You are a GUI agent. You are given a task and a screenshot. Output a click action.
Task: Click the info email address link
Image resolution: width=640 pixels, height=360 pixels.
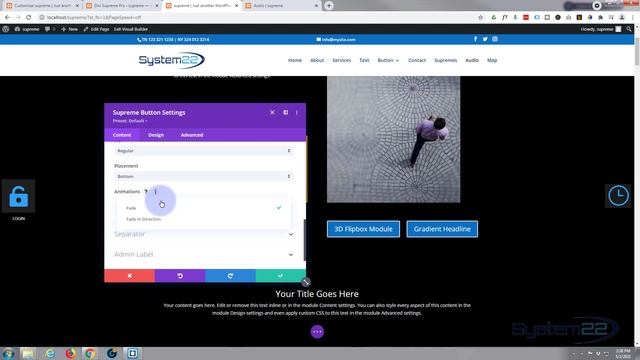pyautogui.click(x=336, y=40)
